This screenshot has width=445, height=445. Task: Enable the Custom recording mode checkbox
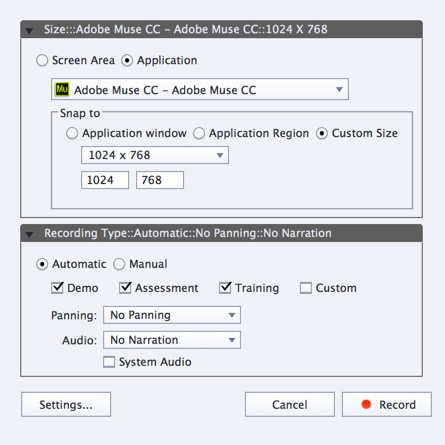pyautogui.click(x=306, y=288)
